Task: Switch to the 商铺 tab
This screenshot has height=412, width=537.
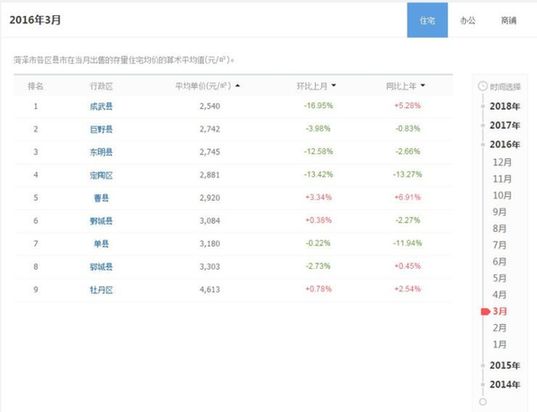Action: pyautogui.click(x=509, y=21)
